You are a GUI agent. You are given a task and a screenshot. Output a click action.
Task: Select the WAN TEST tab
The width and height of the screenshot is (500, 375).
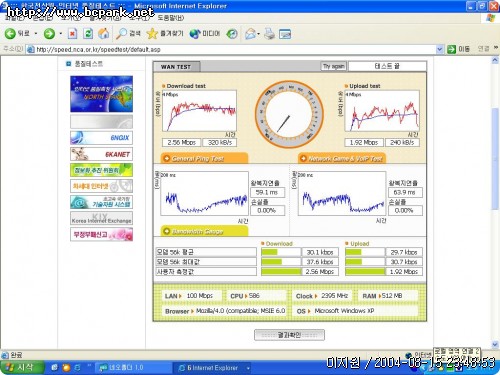tap(176, 67)
